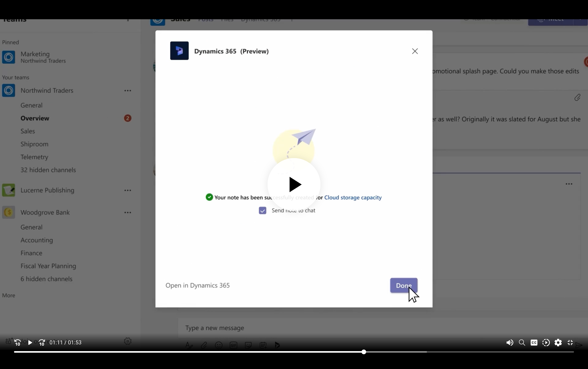Send the message with arrow icon
The image size is (588, 369).
pos(579,345)
